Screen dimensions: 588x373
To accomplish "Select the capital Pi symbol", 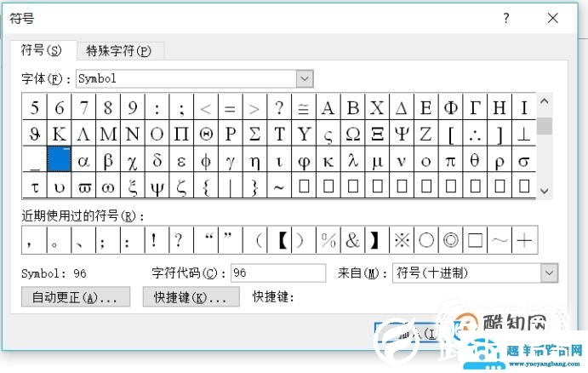I will pos(181,134).
